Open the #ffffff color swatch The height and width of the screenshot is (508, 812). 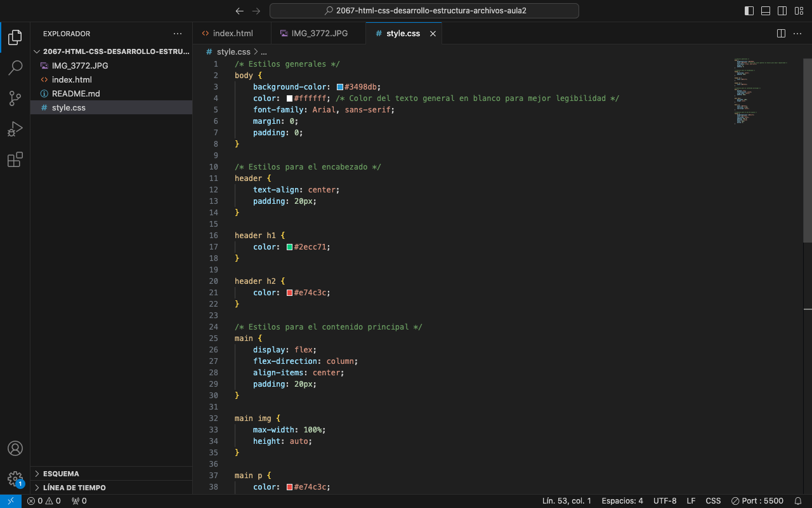click(289, 98)
